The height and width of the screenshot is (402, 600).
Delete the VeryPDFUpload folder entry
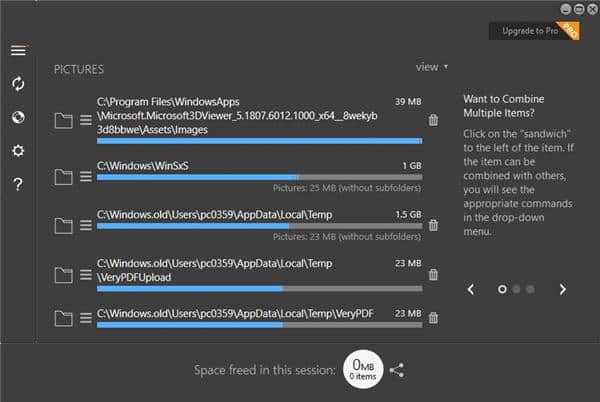[x=433, y=273]
